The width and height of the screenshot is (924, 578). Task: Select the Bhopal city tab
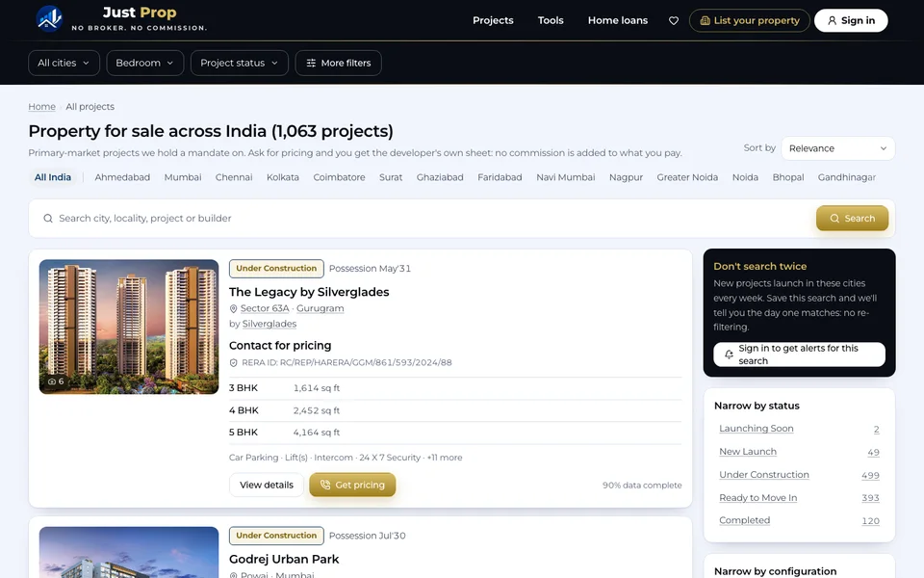(x=788, y=177)
